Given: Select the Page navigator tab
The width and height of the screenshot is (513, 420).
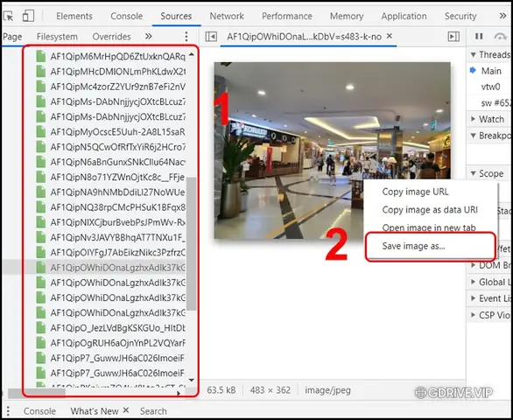Looking at the screenshot, I should pos(12,37).
